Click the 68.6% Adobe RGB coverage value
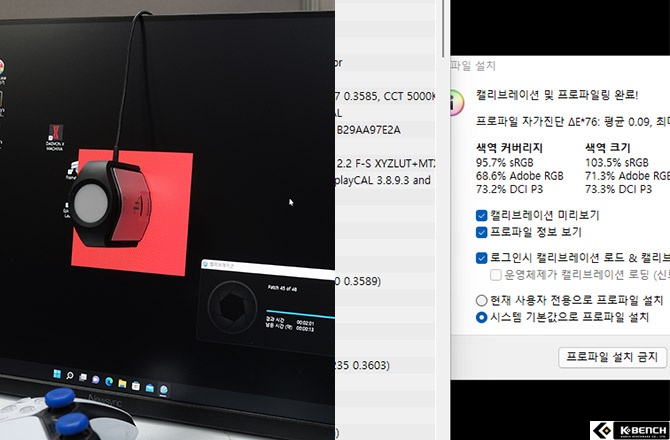 [x=520, y=176]
